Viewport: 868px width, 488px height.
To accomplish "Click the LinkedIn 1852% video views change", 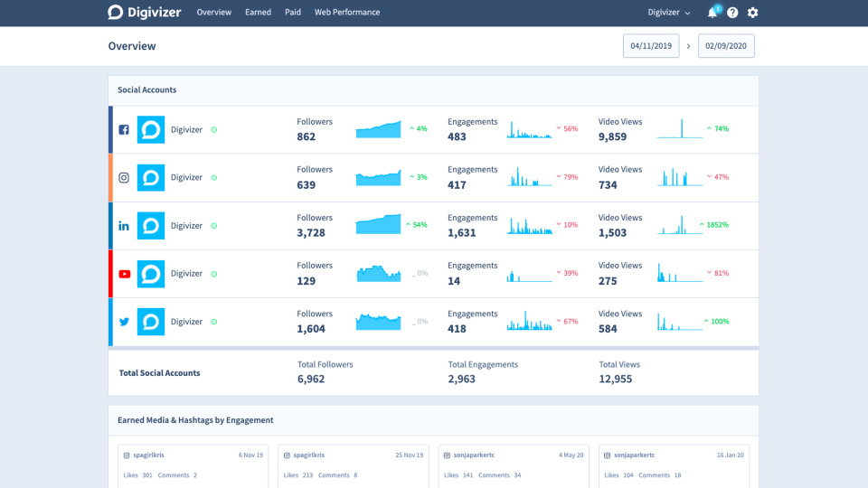I will tap(714, 225).
